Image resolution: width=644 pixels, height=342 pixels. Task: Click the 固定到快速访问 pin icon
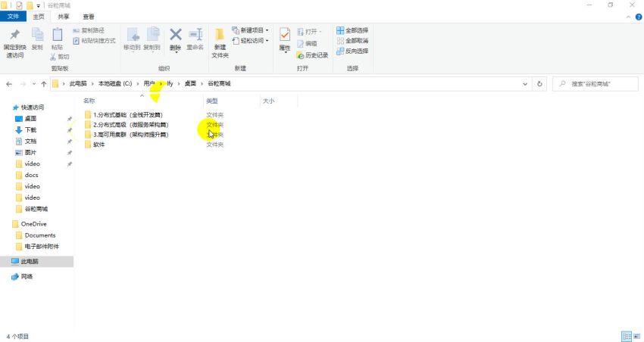point(14,36)
